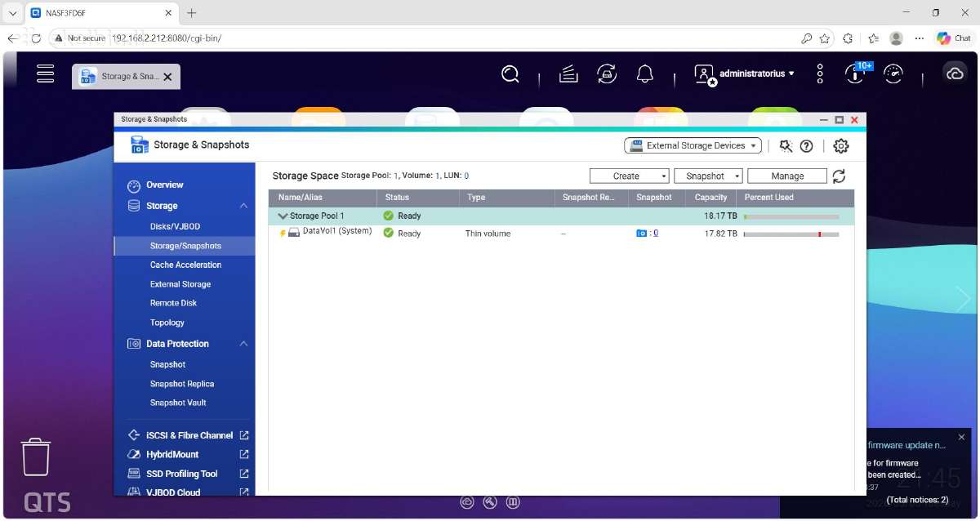Open a new browser tab
The image size is (980, 521).
point(192,13)
